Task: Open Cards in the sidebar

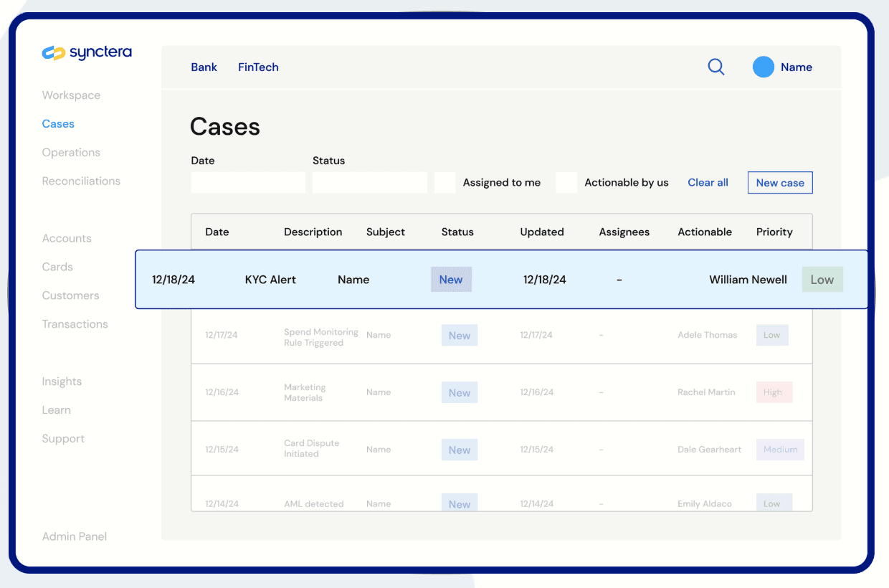Action: (57, 267)
